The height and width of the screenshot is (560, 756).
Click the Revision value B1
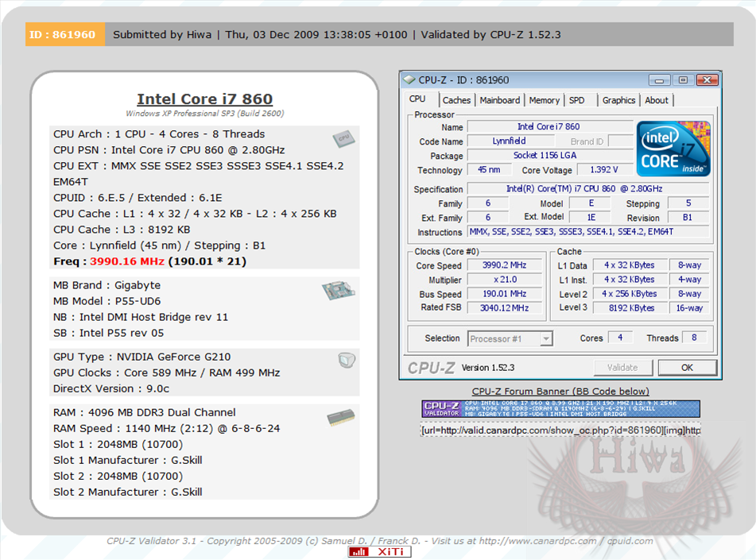(x=688, y=218)
